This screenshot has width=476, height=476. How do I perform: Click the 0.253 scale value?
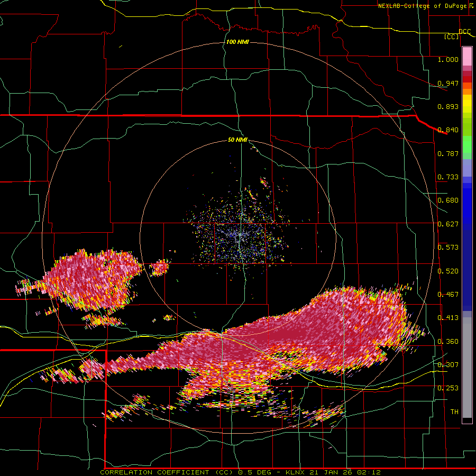coord(448,388)
